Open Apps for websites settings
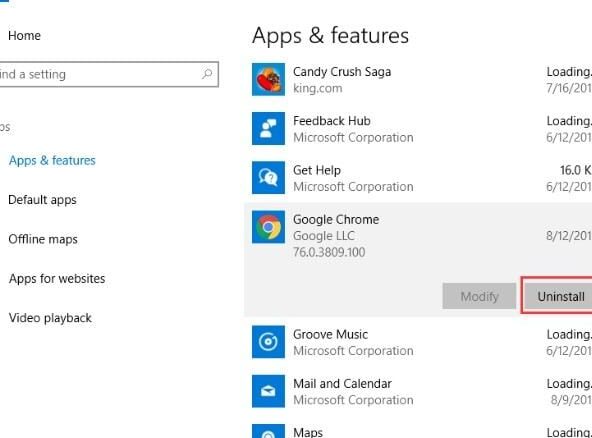592x438 pixels. pyautogui.click(x=57, y=279)
